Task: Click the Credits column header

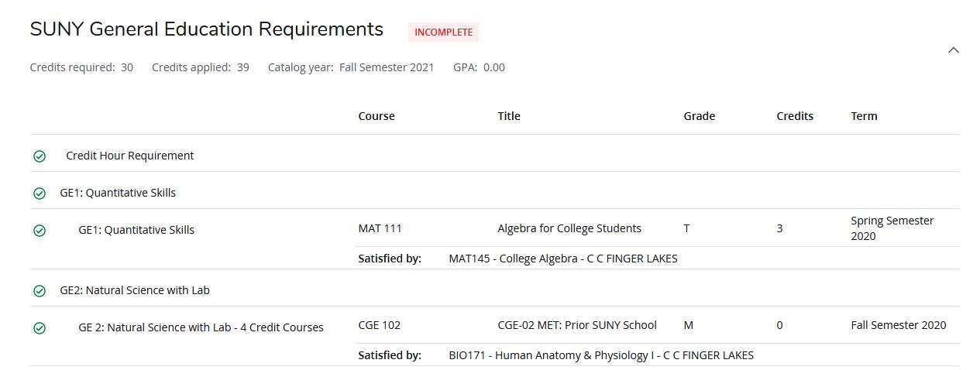Action: (795, 116)
